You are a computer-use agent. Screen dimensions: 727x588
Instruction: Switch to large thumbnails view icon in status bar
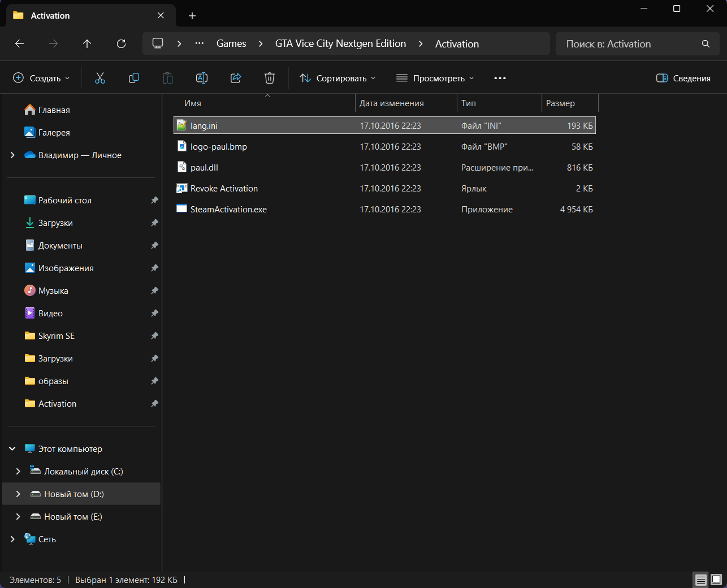[x=716, y=580]
